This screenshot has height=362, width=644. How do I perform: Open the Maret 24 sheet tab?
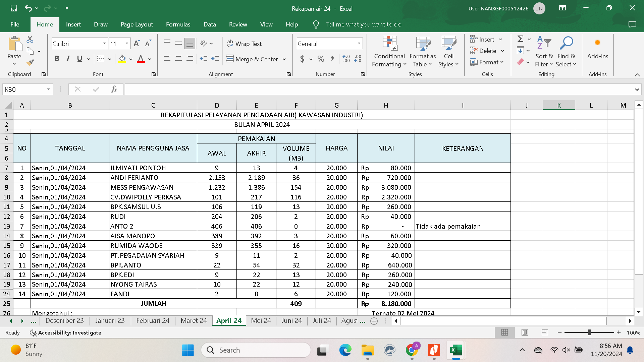click(x=194, y=321)
